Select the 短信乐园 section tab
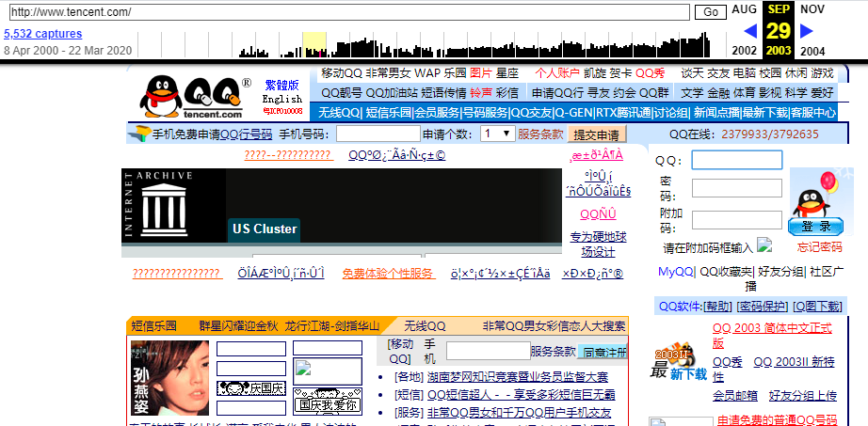868x426 pixels. click(153, 326)
